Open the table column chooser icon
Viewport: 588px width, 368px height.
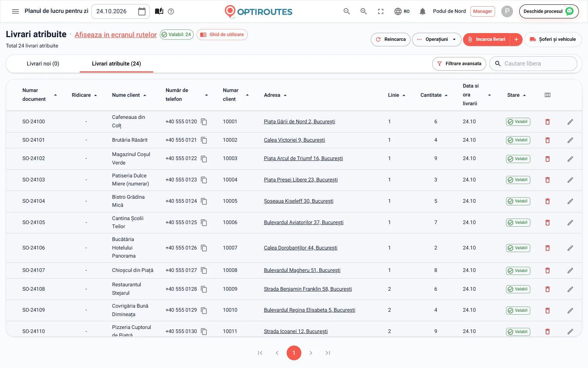[x=548, y=95]
